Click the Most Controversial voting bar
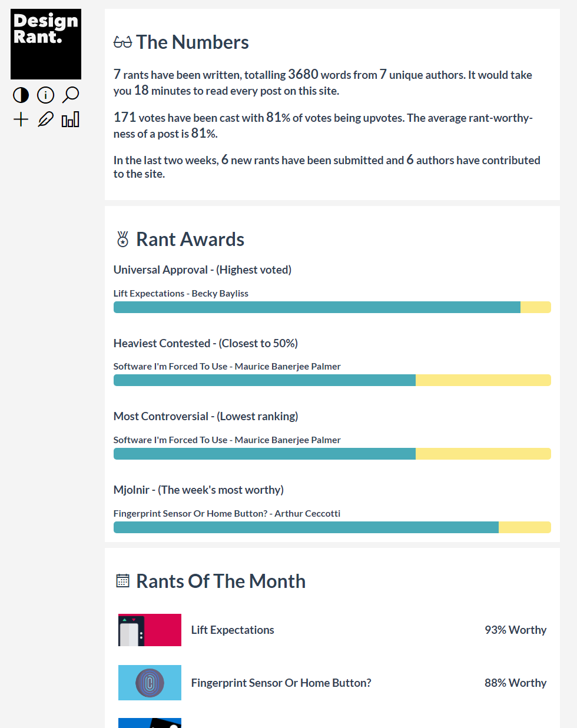The image size is (577, 728). [332, 454]
